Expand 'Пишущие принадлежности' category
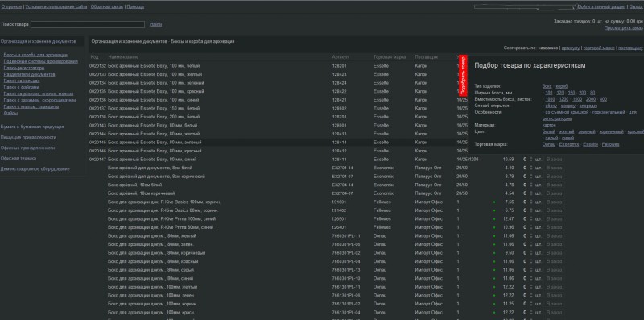The height and width of the screenshot is (320, 644). pos(28,137)
